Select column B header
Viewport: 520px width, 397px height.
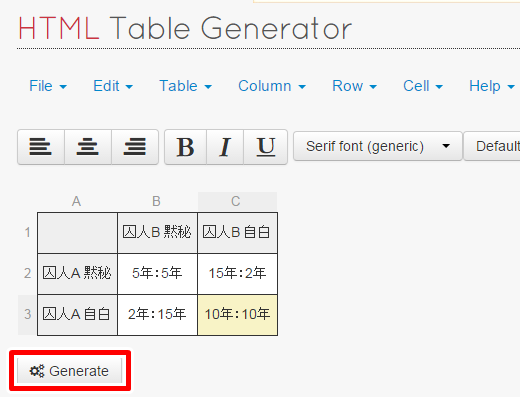tap(157, 201)
